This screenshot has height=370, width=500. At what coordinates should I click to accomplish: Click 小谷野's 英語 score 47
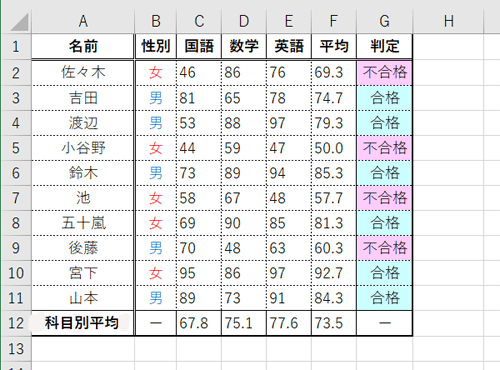289,148
